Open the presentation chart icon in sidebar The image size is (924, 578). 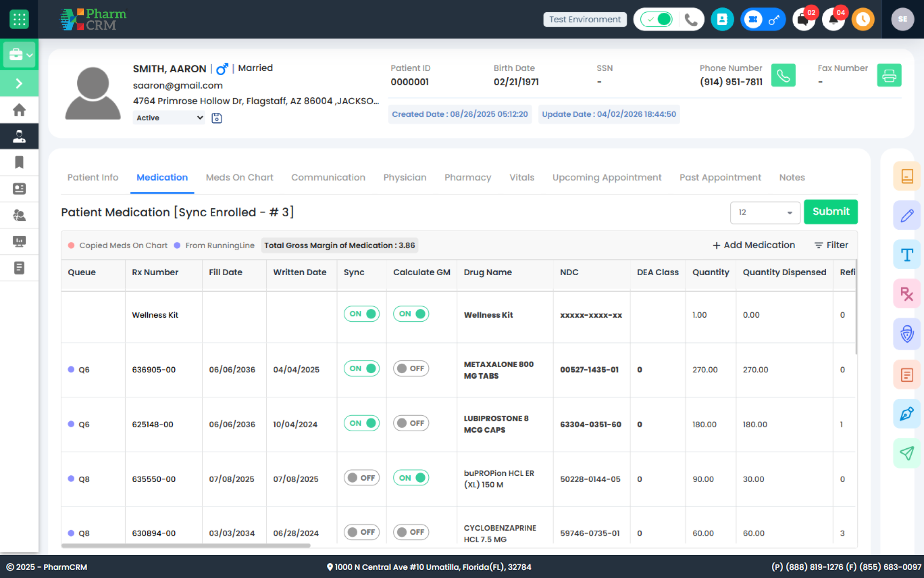tap(19, 241)
